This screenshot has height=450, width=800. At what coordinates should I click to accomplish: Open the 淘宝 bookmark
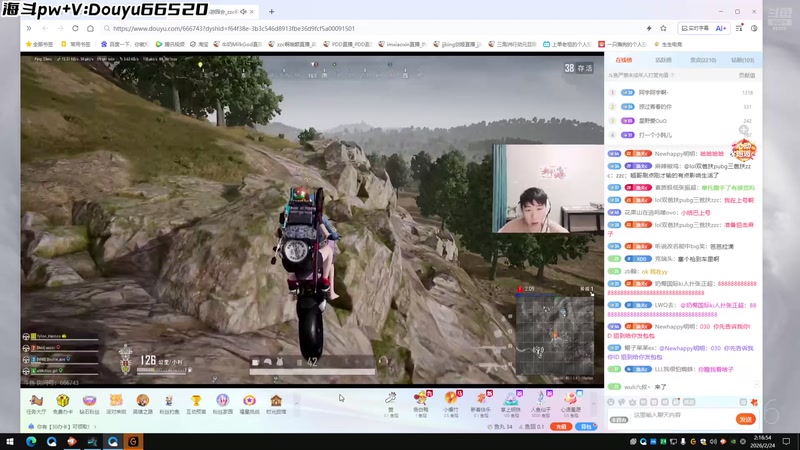pos(199,44)
